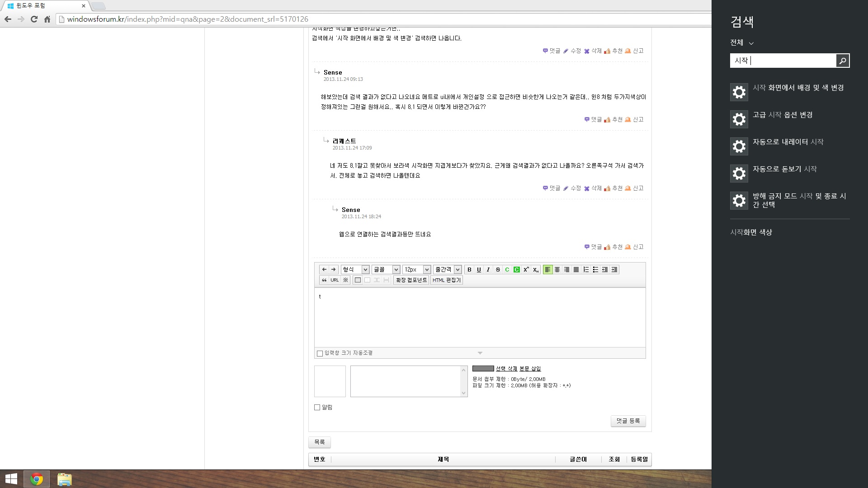Insert bulleted list in editor
Viewport: 868px width, 488px height.
click(595, 270)
